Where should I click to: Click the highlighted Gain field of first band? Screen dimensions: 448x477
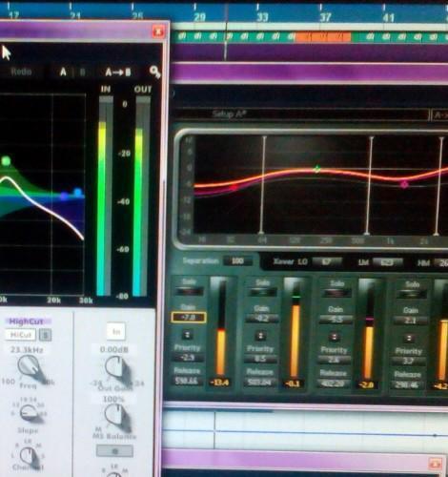pos(189,318)
